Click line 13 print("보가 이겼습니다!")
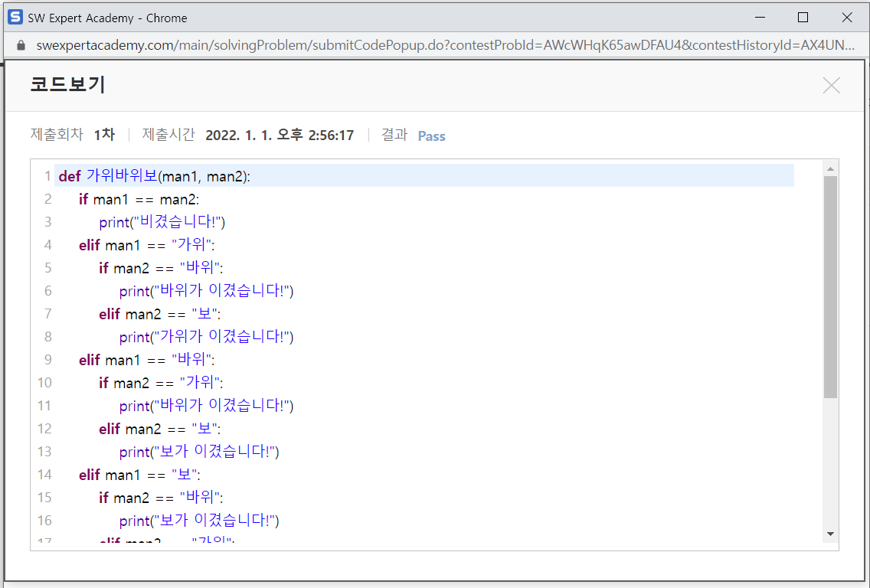 [x=198, y=452]
